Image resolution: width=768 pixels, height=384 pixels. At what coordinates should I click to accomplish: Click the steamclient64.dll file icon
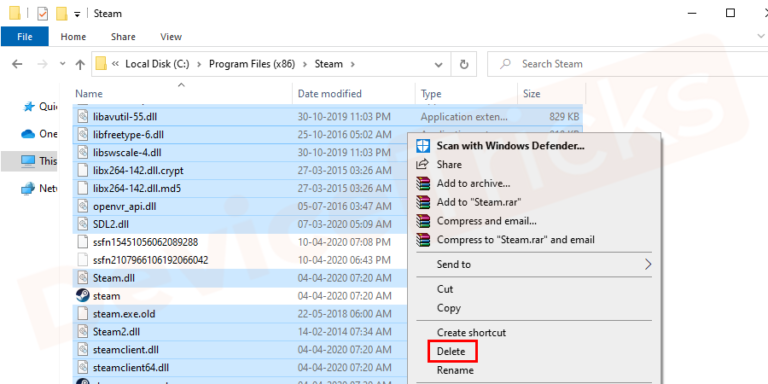coord(83,367)
